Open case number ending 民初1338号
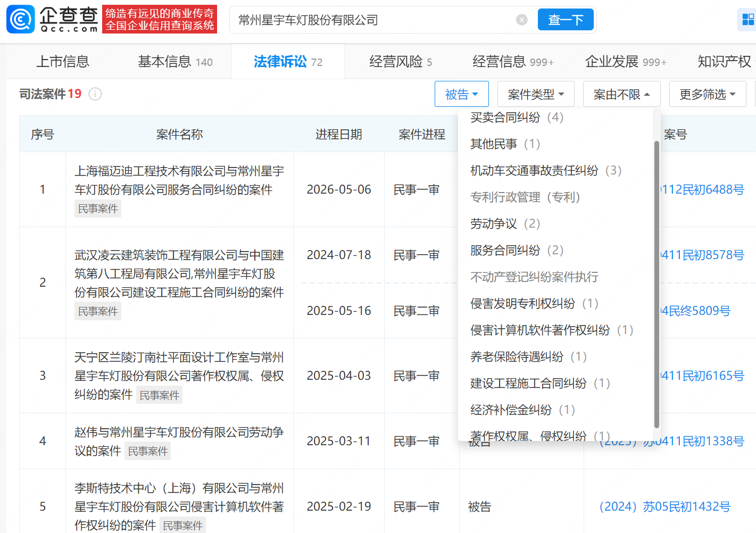 point(672,441)
